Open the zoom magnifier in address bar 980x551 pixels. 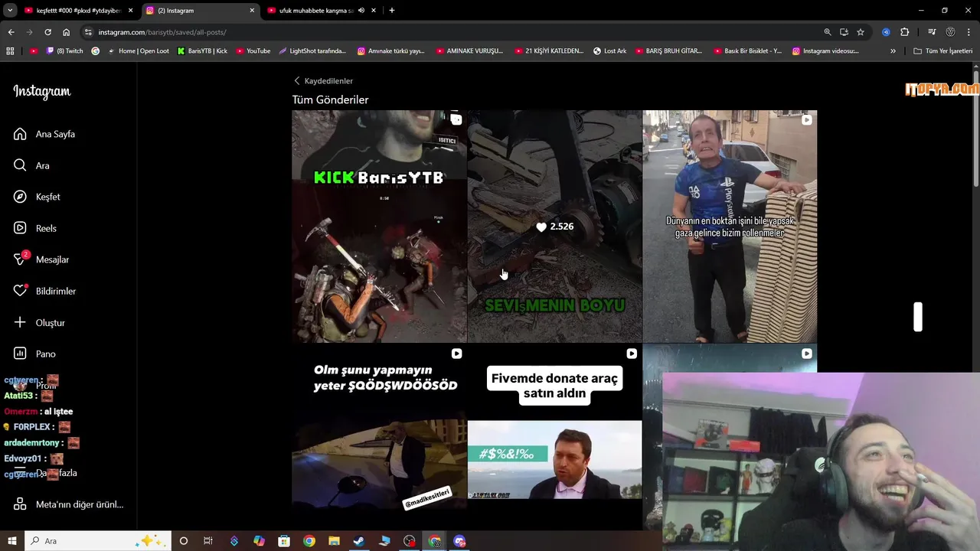(x=827, y=32)
